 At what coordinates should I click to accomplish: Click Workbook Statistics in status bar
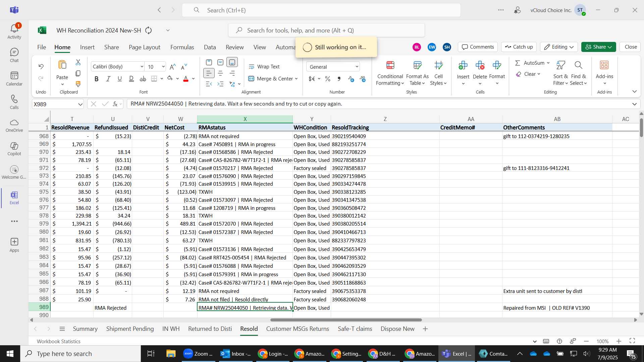pyautogui.click(x=59, y=341)
